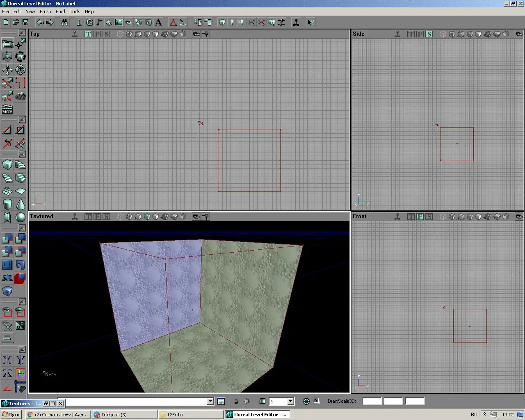Screen dimensions: 525x420
Task: Click Add mover brush red cube icon
Action: 21,278
